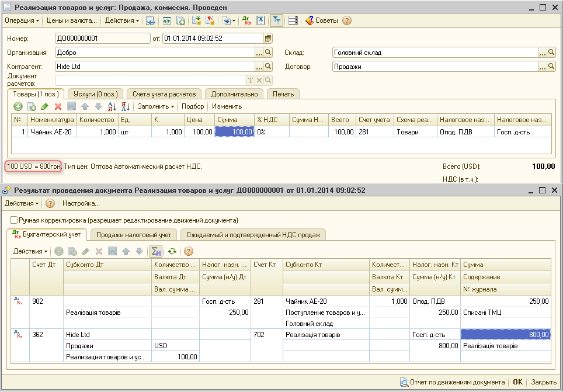This screenshot has width=563, height=392.
Task: Click the Изменить button
Action: [227, 106]
